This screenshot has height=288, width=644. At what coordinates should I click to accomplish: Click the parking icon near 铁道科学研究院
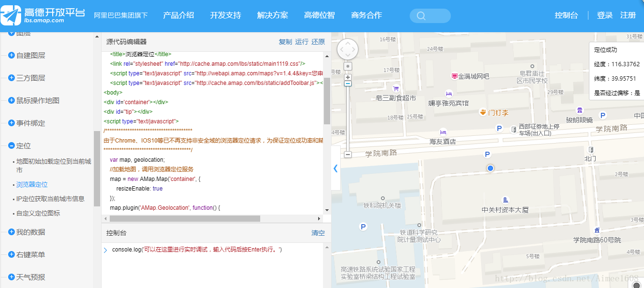point(363,227)
